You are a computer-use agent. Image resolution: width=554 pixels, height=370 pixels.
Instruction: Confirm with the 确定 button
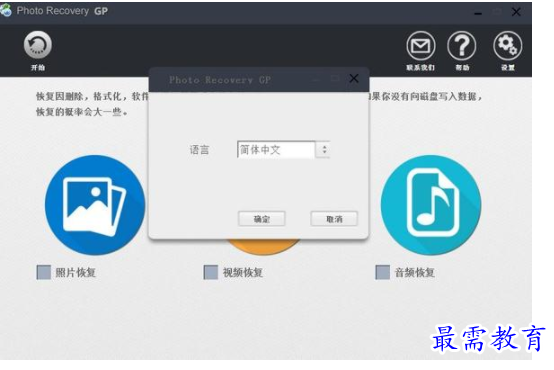click(x=262, y=219)
